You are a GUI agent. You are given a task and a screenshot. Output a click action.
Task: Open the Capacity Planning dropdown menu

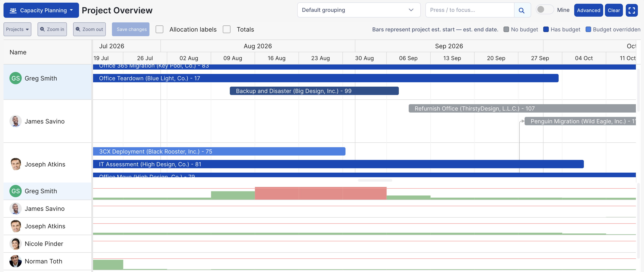pos(41,10)
